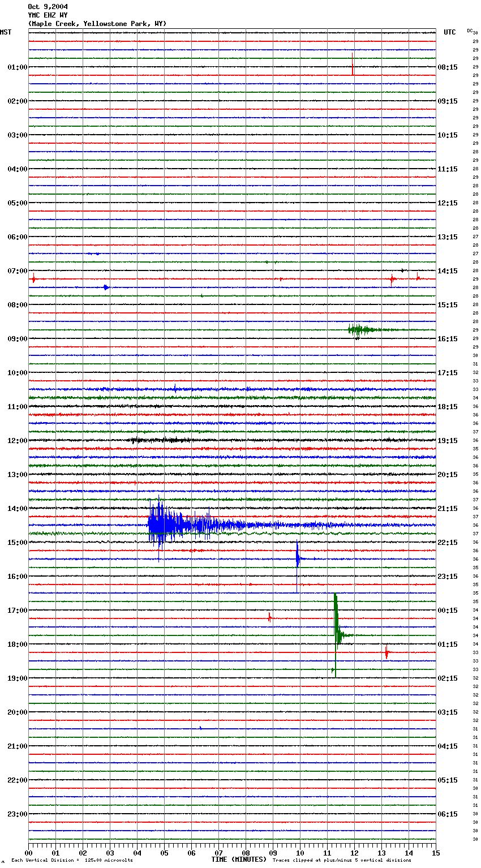Screen dimensions: 481x868
Task: Click the small blue blip on the 07:30 trace
Action: click(106, 287)
